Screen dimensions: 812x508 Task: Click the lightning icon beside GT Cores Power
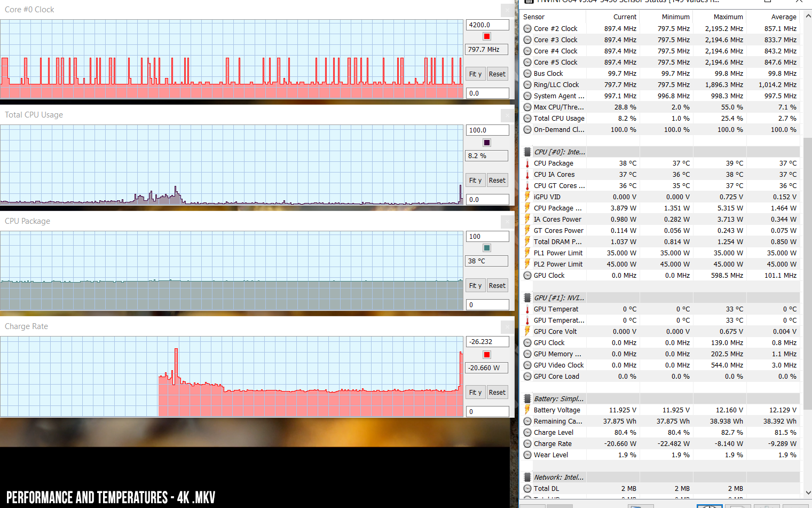click(527, 231)
